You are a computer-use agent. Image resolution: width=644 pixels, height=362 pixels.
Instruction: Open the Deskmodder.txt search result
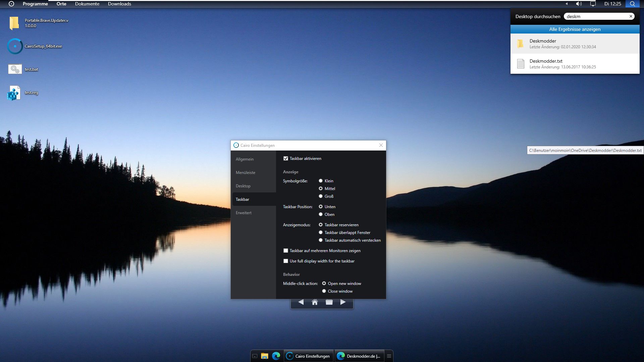click(x=575, y=64)
